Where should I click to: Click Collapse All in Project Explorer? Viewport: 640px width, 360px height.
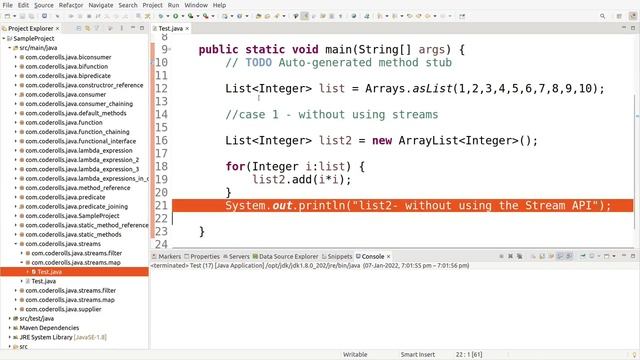click(78, 28)
